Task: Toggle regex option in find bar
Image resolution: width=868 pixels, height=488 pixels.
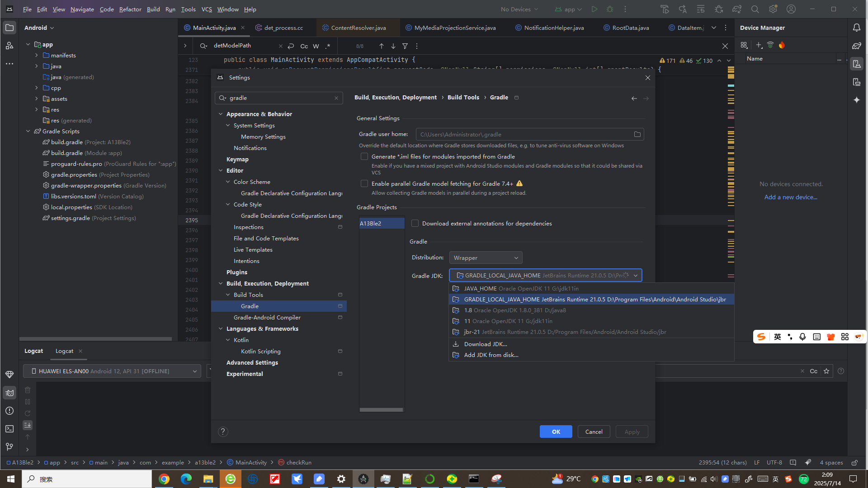Action: pos(328,46)
